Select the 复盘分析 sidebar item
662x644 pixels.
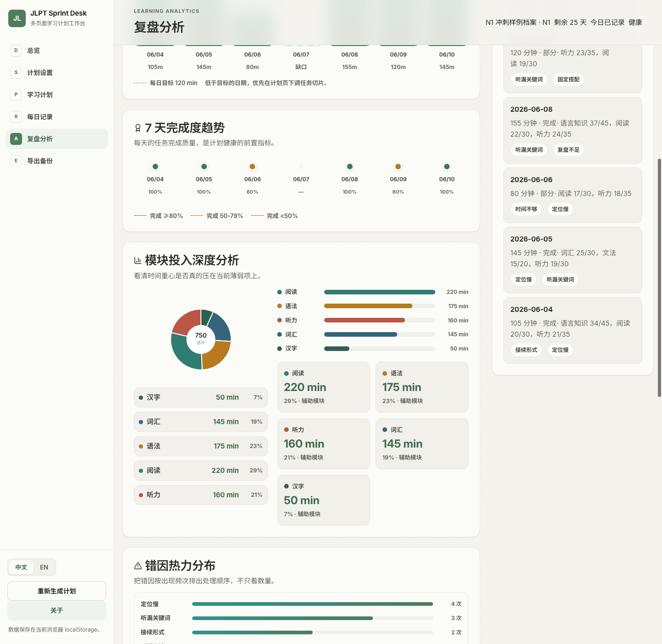tap(57, 139)
